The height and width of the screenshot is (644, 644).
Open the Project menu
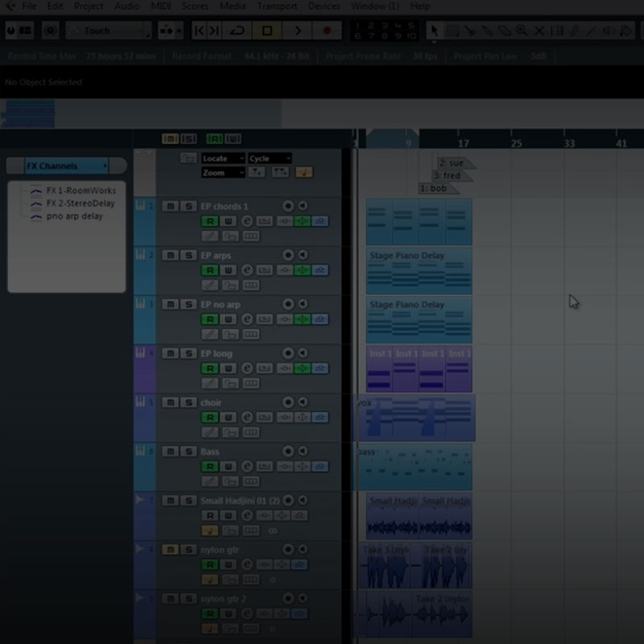pos(89,6)
